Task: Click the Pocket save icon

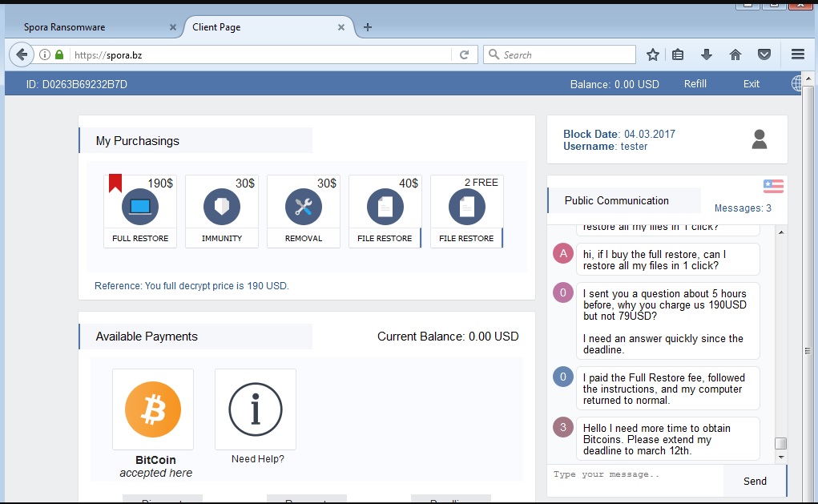Action: click(764, 54)
